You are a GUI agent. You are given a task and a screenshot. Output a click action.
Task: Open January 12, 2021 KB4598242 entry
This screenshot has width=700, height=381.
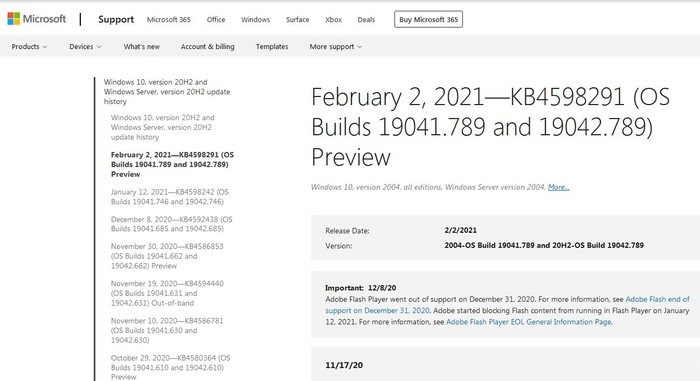click(170, 197)
